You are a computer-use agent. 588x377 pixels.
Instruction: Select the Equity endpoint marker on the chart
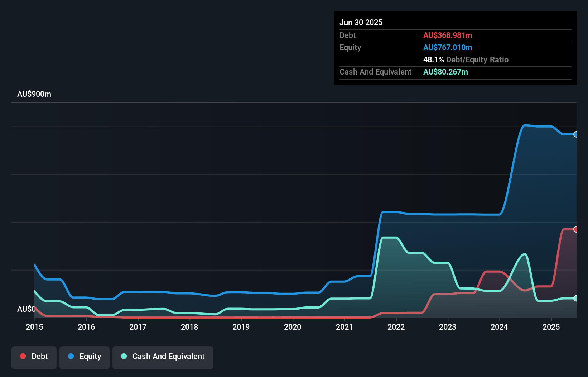pyautogui.click(x=576, y=134)
